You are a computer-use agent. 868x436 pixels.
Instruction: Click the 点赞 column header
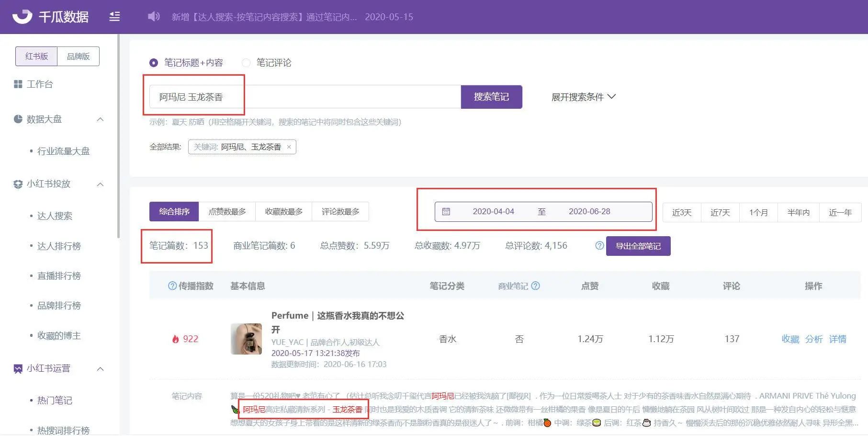pyautogui.click(x=590, y=286)
